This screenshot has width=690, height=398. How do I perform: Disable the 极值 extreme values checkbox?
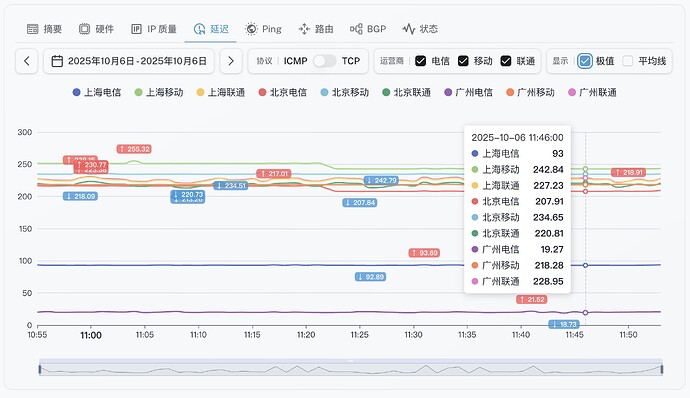coord(585,61)
